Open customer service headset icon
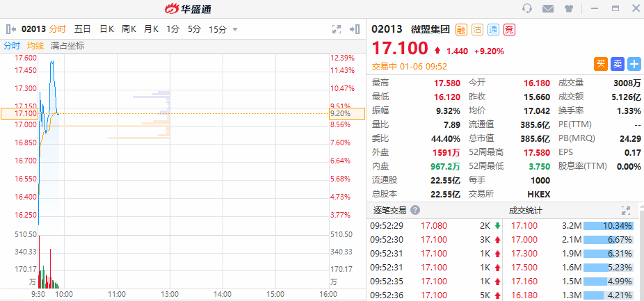This screenshot has height=301, width=644. (527, 8)
